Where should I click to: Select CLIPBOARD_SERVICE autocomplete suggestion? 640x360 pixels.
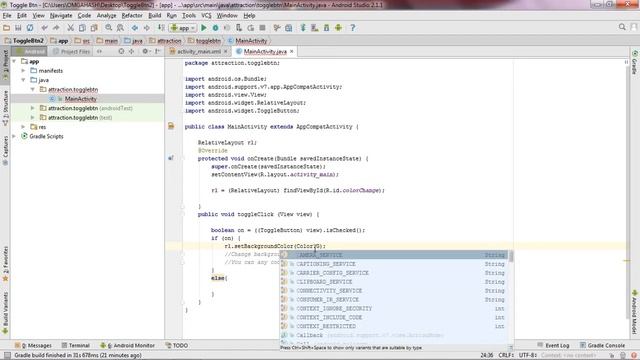(394, 282)
